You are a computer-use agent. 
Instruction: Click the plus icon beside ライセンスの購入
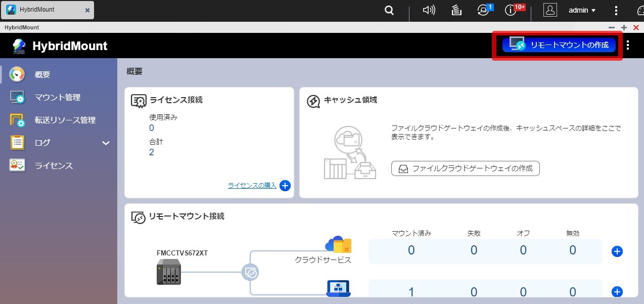coord(285,186)
